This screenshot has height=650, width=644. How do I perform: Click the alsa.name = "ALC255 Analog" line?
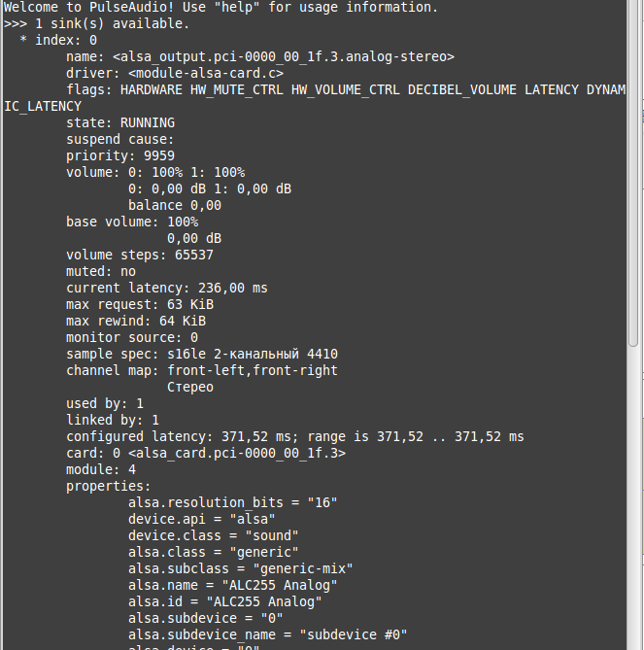pyautogui.click(x=233, y=586)
